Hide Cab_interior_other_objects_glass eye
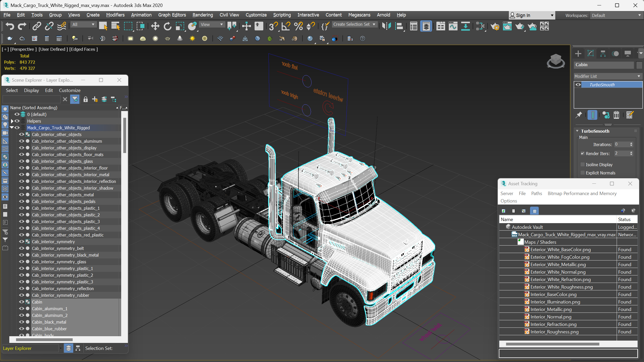The height and width of the screenshot is (362, 644). tap(22, 161)
